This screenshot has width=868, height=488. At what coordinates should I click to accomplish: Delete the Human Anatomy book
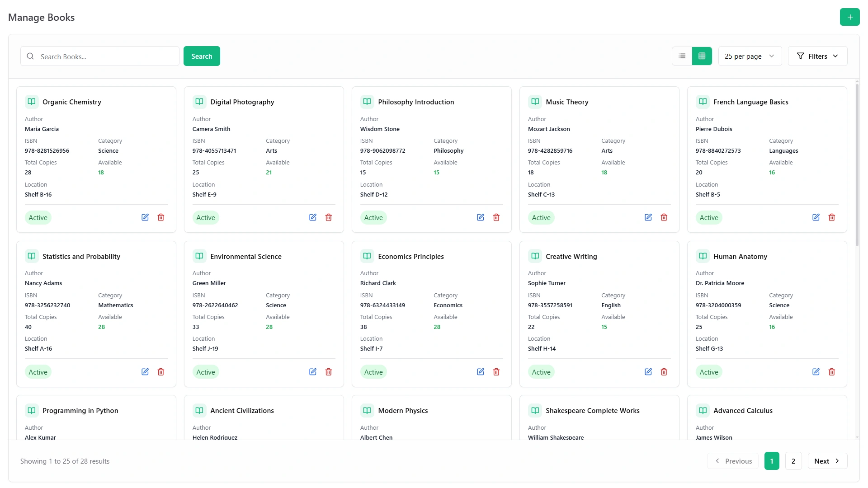832,372
